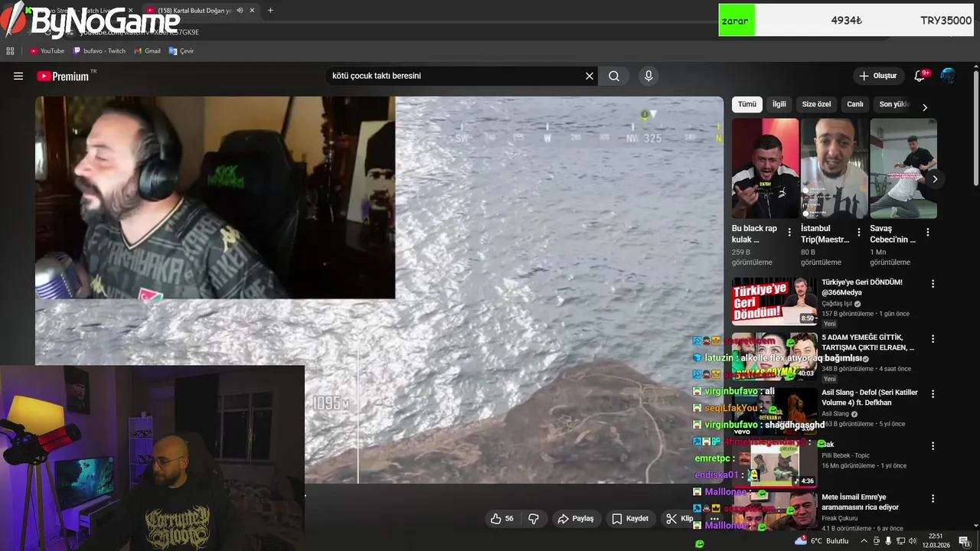Click the Oluştur create button

point(877,76)
